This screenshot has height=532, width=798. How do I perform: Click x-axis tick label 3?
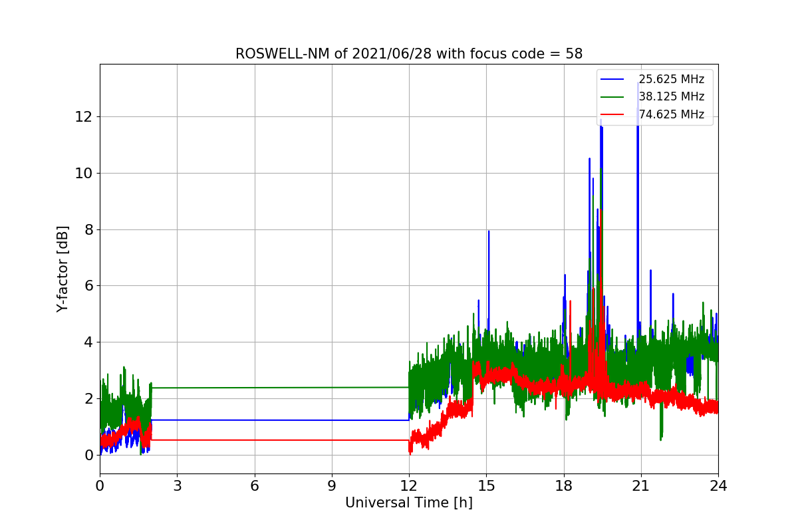177,486
